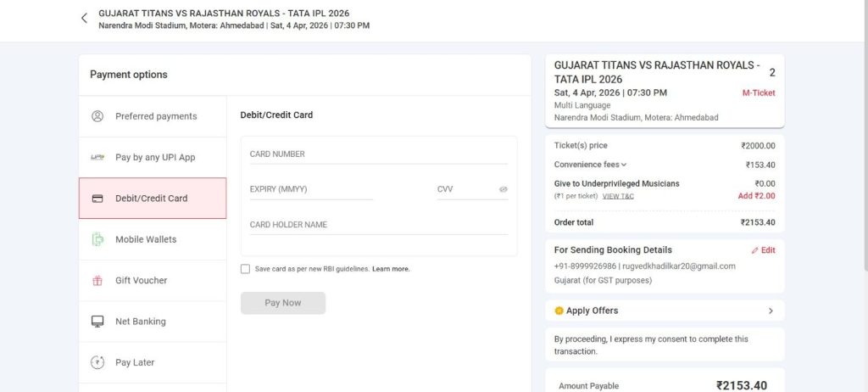This screenshot has width=868, height=392.
Task: Enable the Save card checkbox
Action: pos(245,269)
